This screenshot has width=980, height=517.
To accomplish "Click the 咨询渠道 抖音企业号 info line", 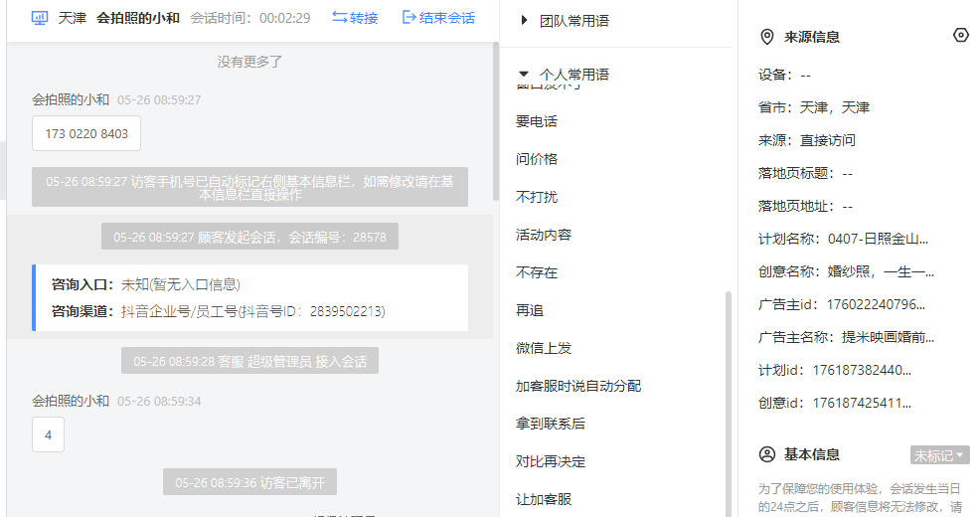I will (218, 311).
